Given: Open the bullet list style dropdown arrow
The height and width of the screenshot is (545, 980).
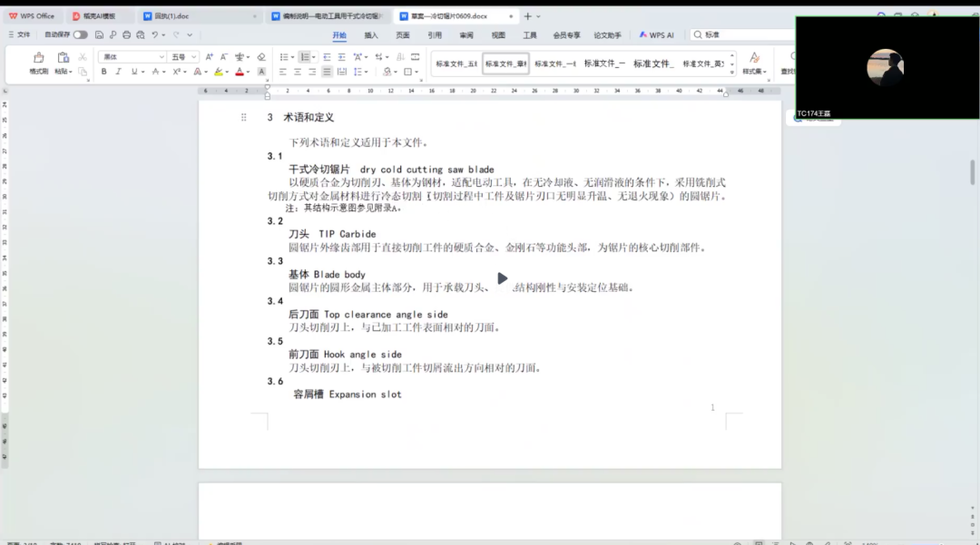Looking at the screenshot, I should [x=292, y=57].
